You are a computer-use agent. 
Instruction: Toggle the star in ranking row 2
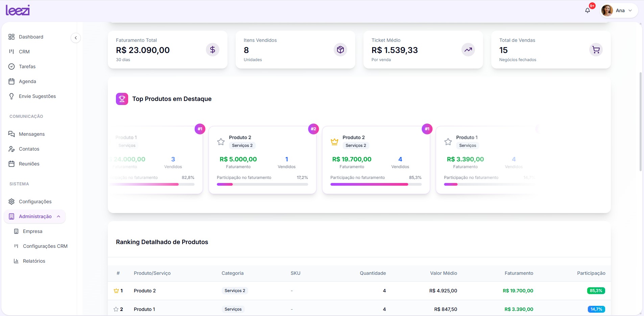(x=116, y=309)
